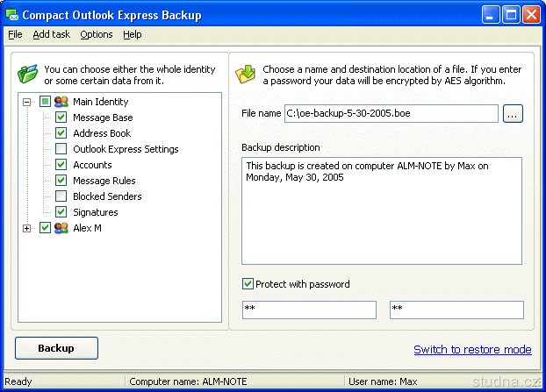Uncheck the Message Rules checkbox
Screen dimensions: 546x392
click(x=61, y=180)
